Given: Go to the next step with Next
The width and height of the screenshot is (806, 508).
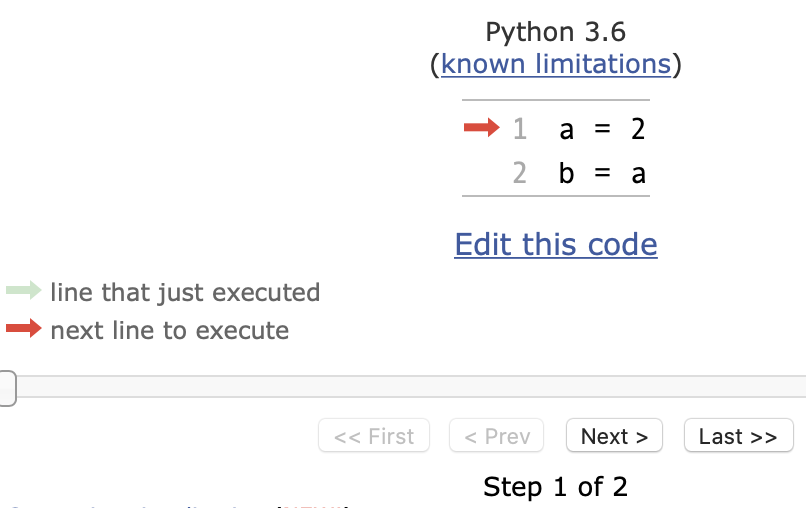Looking at the screenshot, I should click(614, 436).
